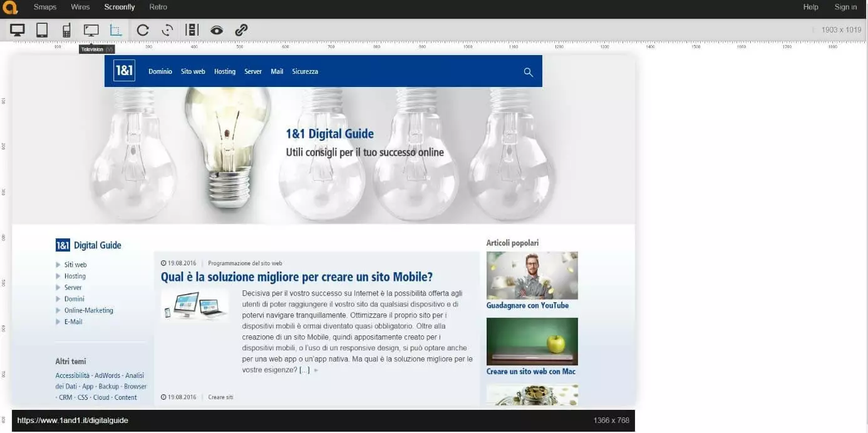868x433 pixels.
Task: Open Hosting in the blue navigation bar
Action: (225, 71)
